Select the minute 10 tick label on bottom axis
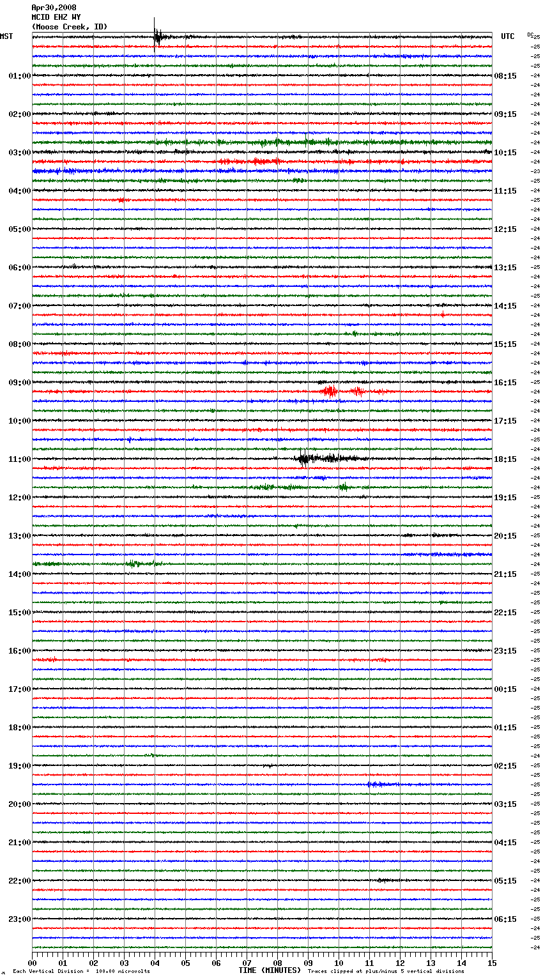The width and height of the screenshot is (543, 980). coord(339,963)
